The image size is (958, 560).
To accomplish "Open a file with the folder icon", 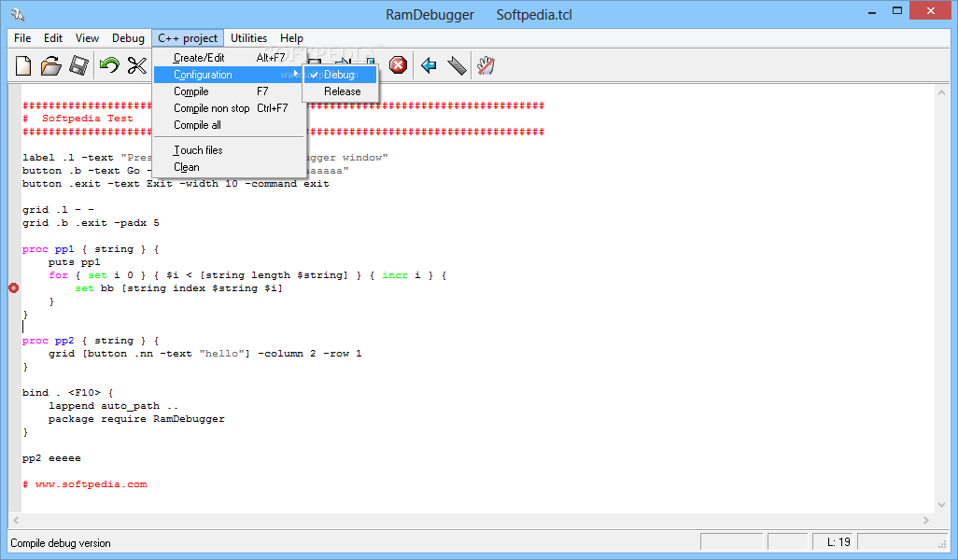I will [x=51, y=65].
